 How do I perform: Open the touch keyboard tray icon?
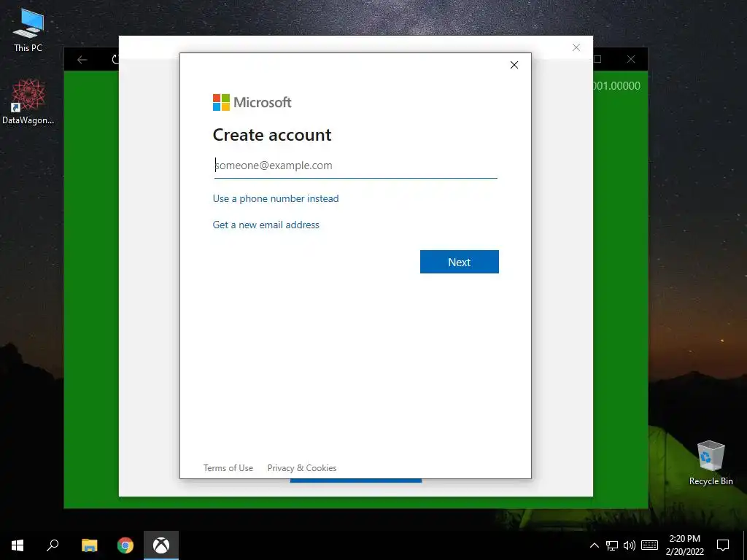click(x=649, y=545)
